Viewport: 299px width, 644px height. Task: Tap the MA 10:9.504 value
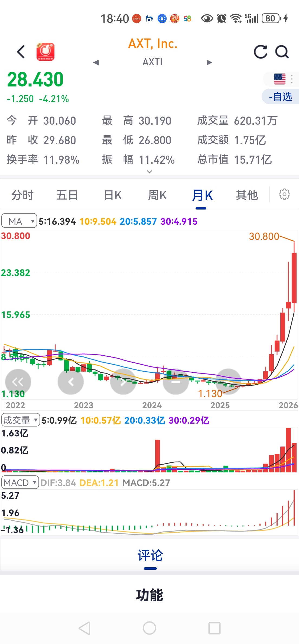click(x=98, y=221)
